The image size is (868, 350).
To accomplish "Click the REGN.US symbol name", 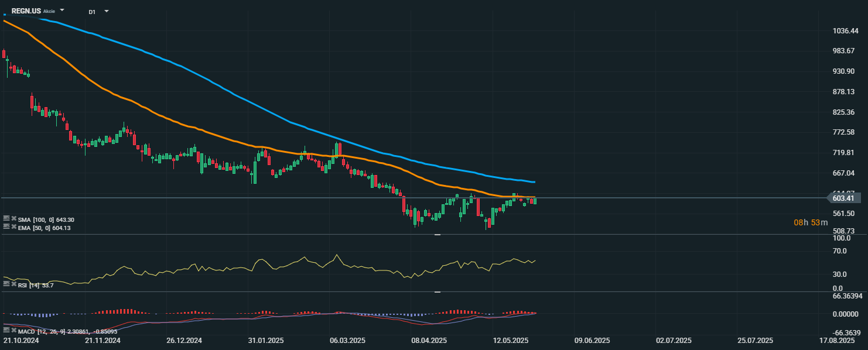I will coord(26,11).
